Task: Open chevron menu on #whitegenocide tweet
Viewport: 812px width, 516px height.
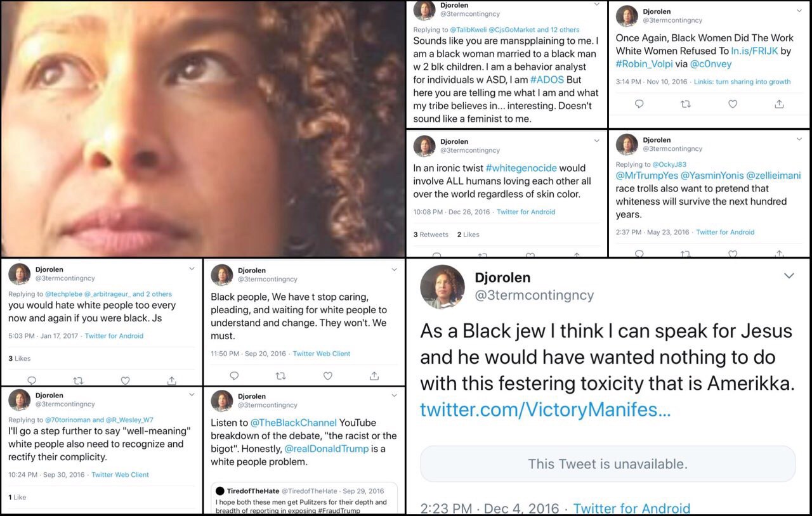Action: [596, 141]
